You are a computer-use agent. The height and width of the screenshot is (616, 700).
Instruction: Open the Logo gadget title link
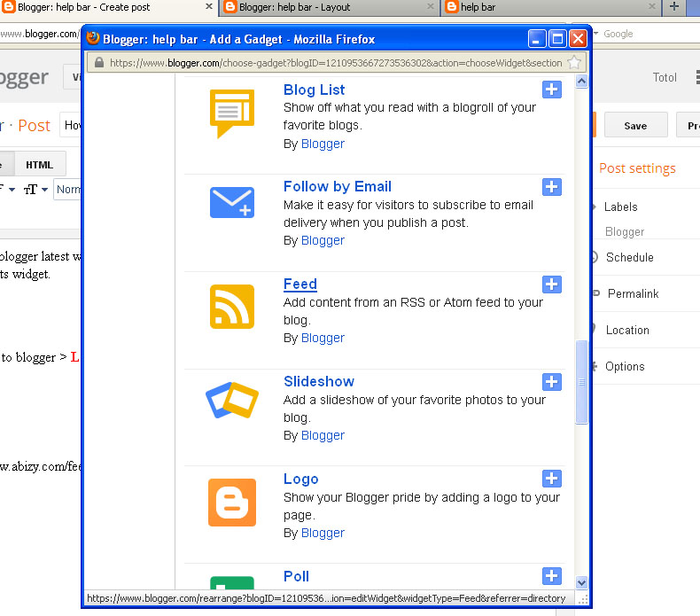coord(301,479)
